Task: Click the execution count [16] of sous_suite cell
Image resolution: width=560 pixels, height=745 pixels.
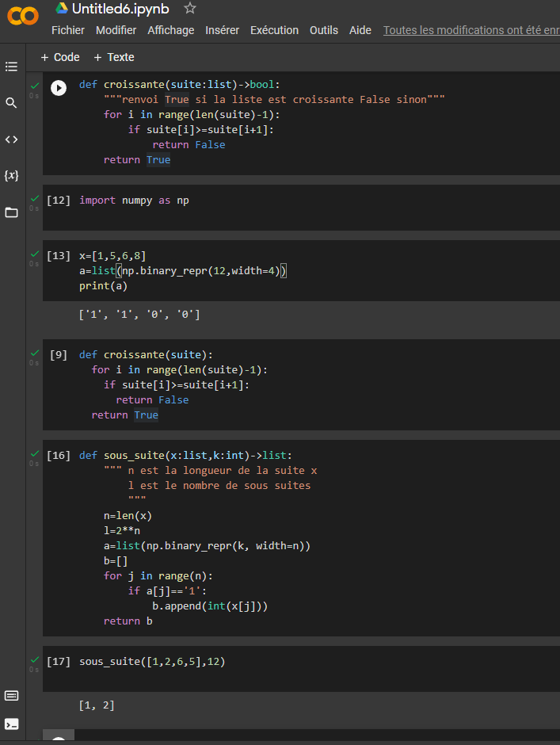Action: coord(59,456)
